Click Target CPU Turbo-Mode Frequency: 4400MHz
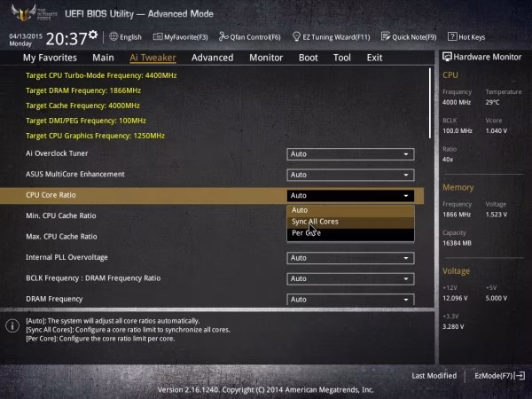Image resolution: width=532 pixels, height=399 pixels. click(101, 75)
